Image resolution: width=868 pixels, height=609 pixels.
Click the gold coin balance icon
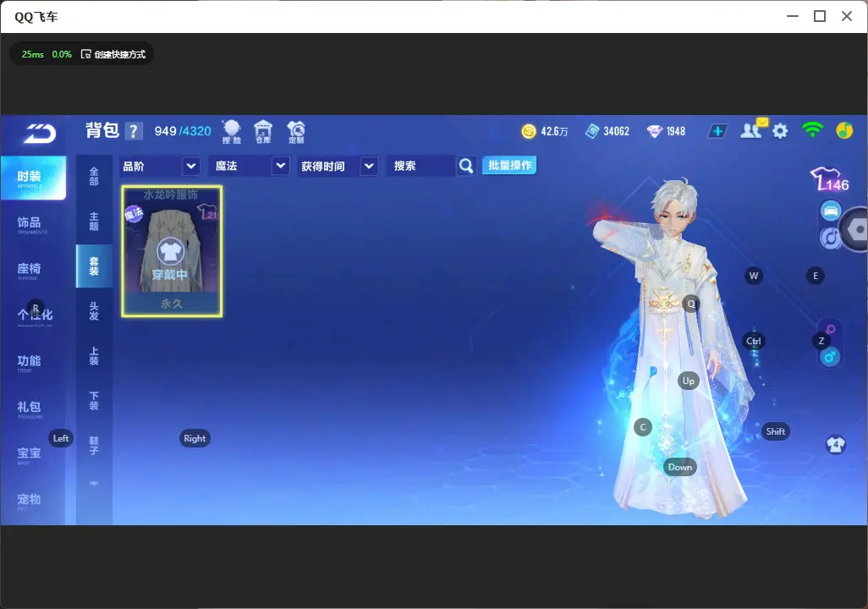(x=529, y=131)
